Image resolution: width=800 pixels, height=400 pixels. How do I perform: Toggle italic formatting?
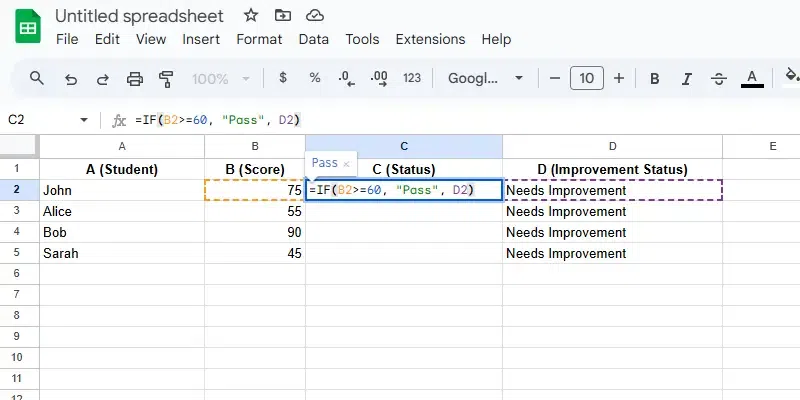tap(687, 78)
